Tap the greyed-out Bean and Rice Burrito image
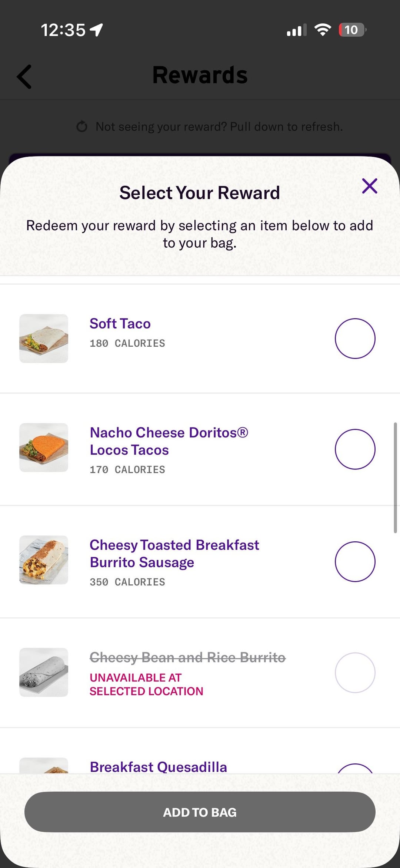 (x=44, y=672)
